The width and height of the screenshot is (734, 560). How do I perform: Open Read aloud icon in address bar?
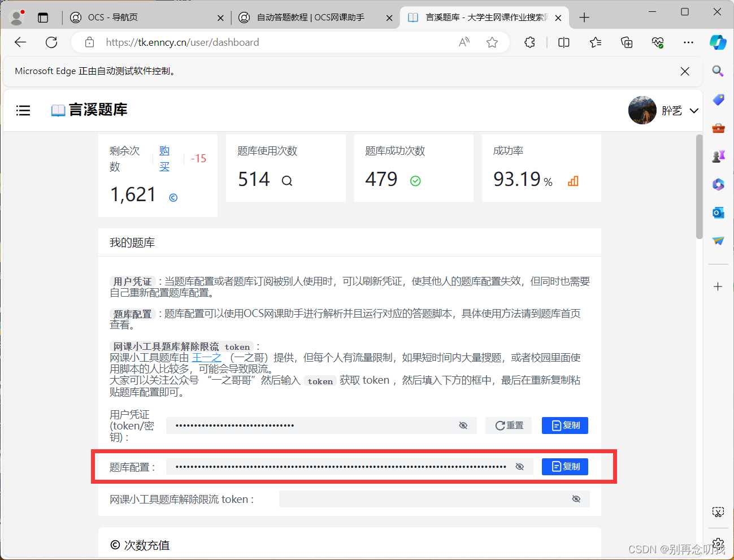point(464,42)
